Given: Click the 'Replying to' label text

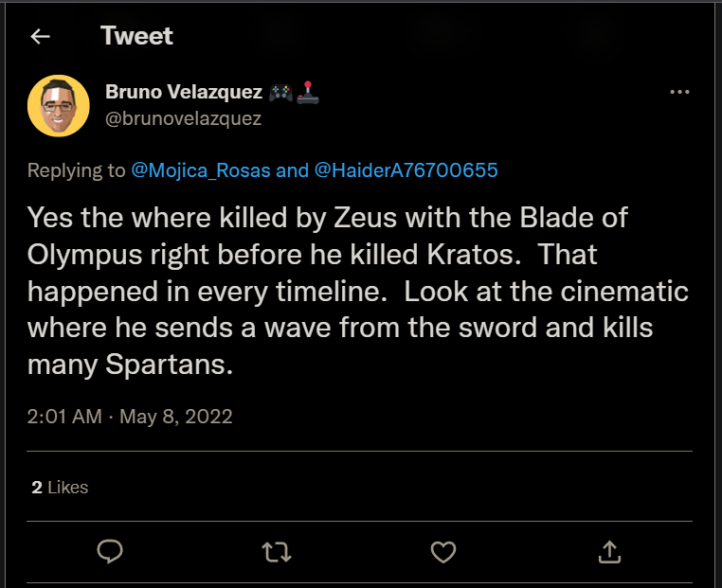Looking at the screenshot, I should (77, 170).
